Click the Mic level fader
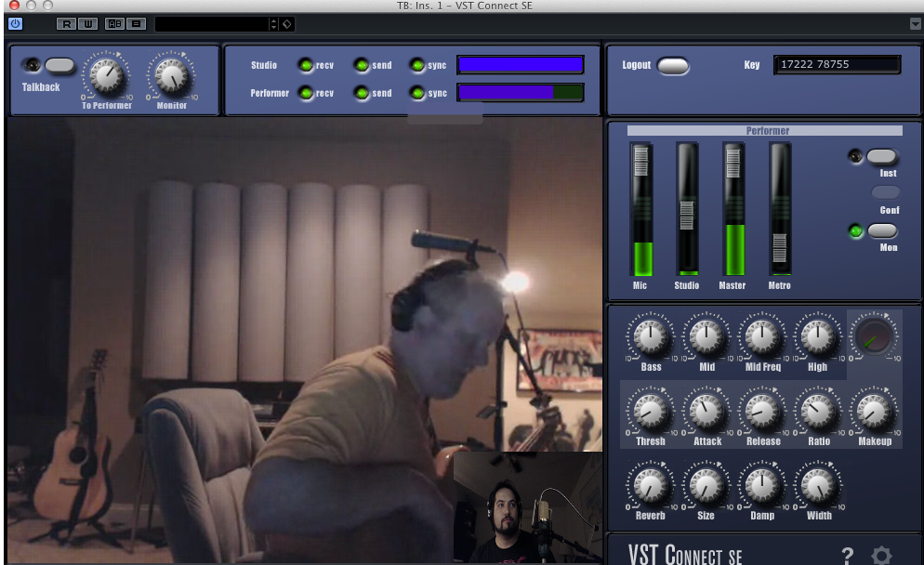Screen dimensions: 924x565 [641, 169]
